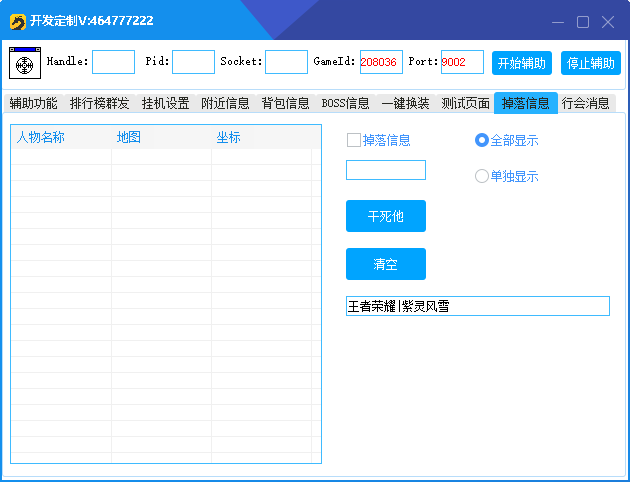
Task: Maximize the window
Action: click(583, 21)
